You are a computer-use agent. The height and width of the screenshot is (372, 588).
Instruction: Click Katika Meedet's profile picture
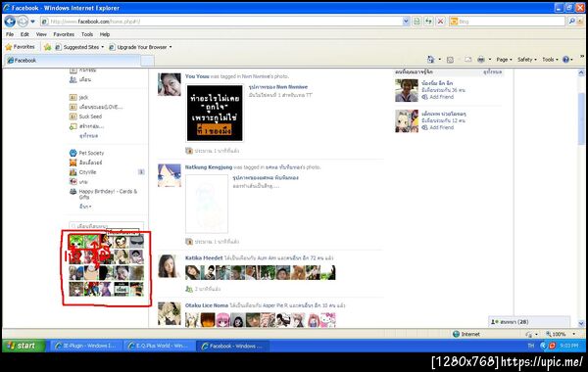click(x=170, y=266)
